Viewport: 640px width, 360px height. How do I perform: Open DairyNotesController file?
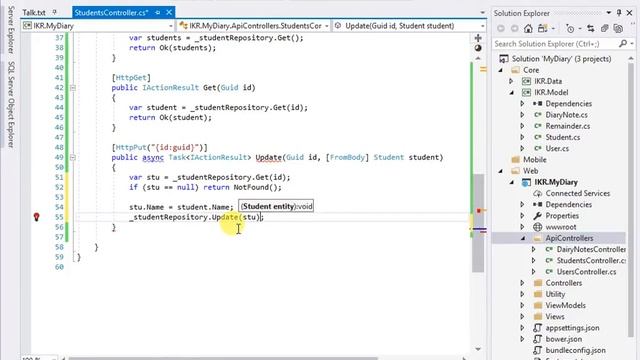point(591,249)
